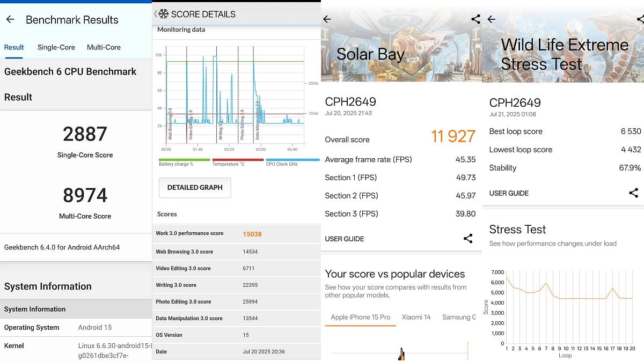
Task: Click the date 'Jul 20 2025 20:36'
Action: click(x=264, y=352)
